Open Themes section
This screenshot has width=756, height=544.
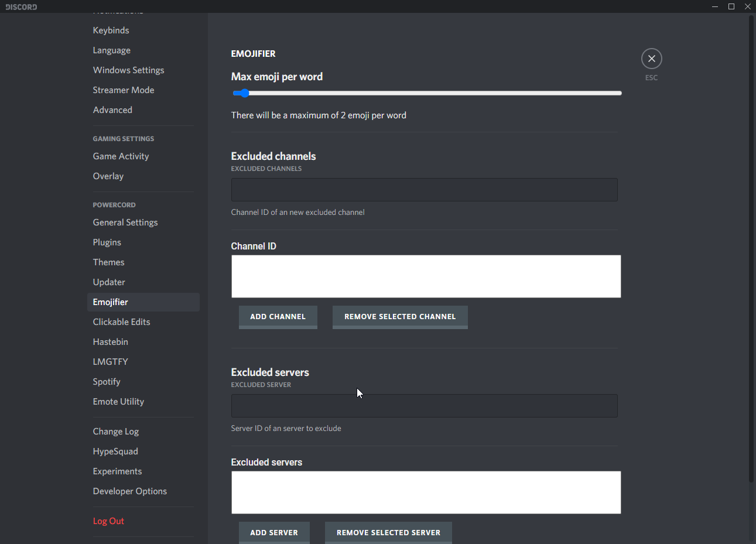(143, 262)
